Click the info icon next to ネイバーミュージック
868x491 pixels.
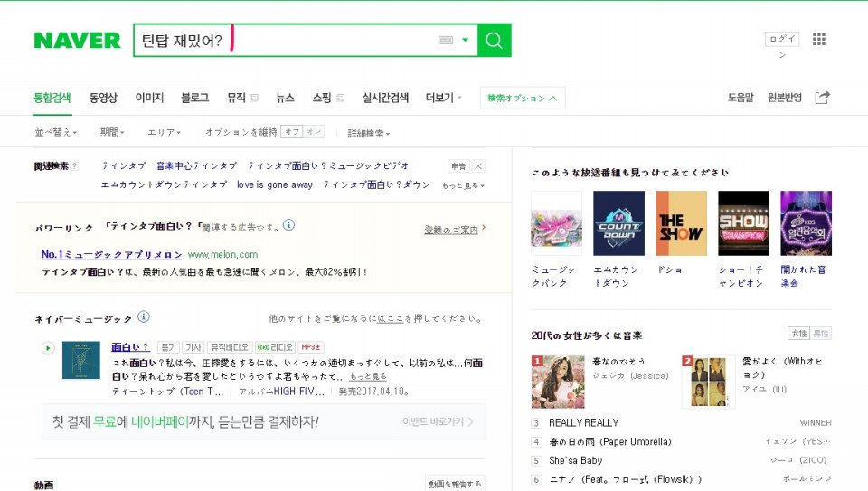(x=144, y=317)
